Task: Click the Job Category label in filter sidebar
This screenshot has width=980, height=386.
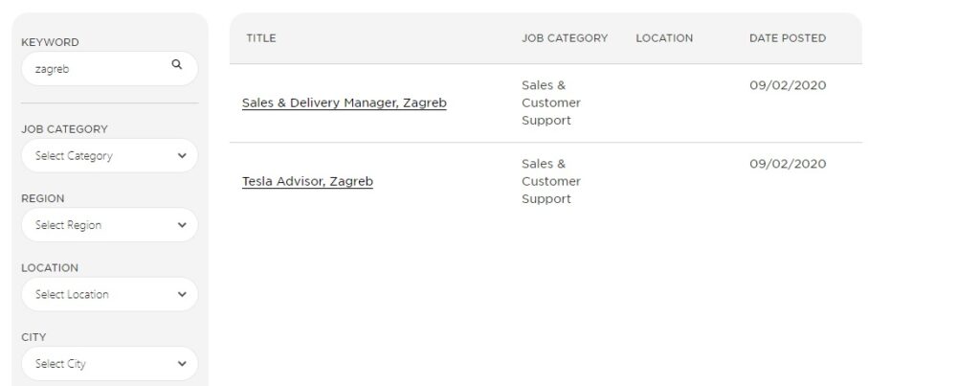Action: [x=64, y=129]
